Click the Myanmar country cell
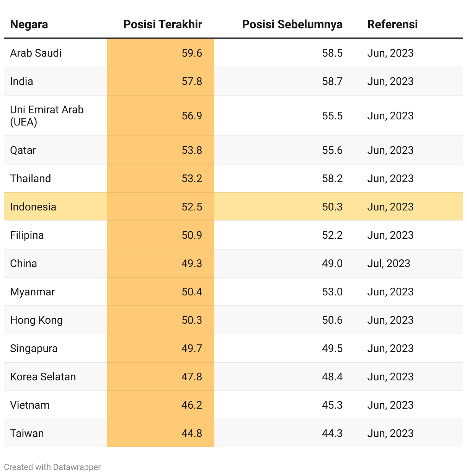The width and height of the screenshot is (467, 476). click(x=33, y=292)
